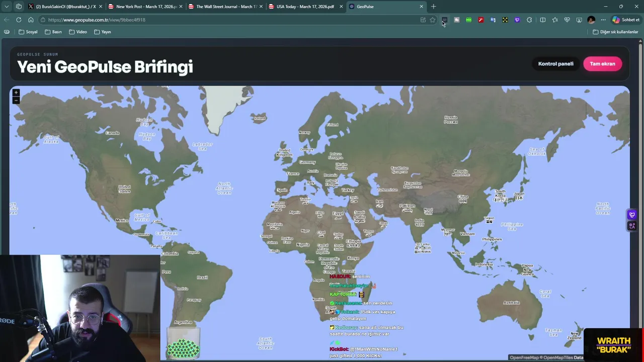Close the New York Post tab

181,7
